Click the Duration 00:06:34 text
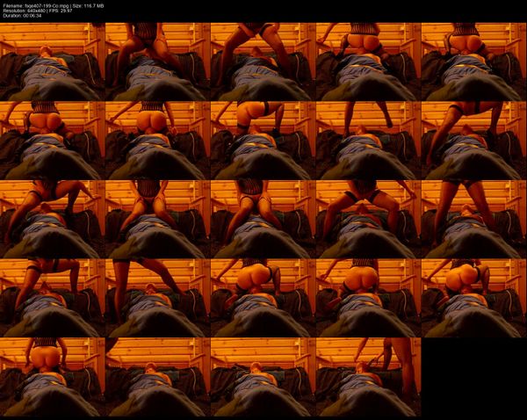527x420 pixels. coord(25,17)
